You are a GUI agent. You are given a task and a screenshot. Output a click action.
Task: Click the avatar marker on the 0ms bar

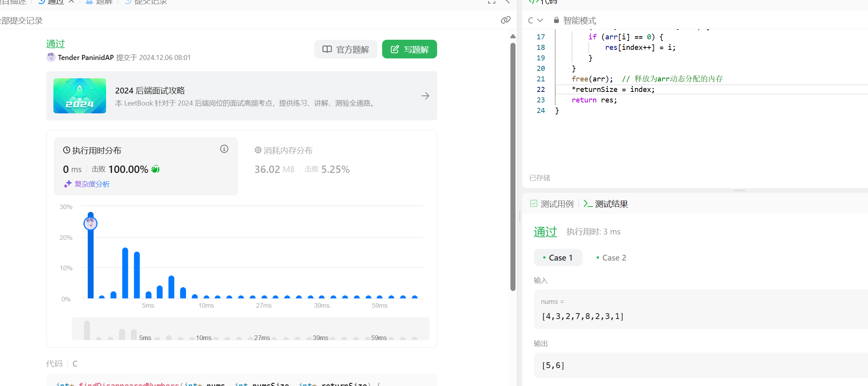coord(90,223)
